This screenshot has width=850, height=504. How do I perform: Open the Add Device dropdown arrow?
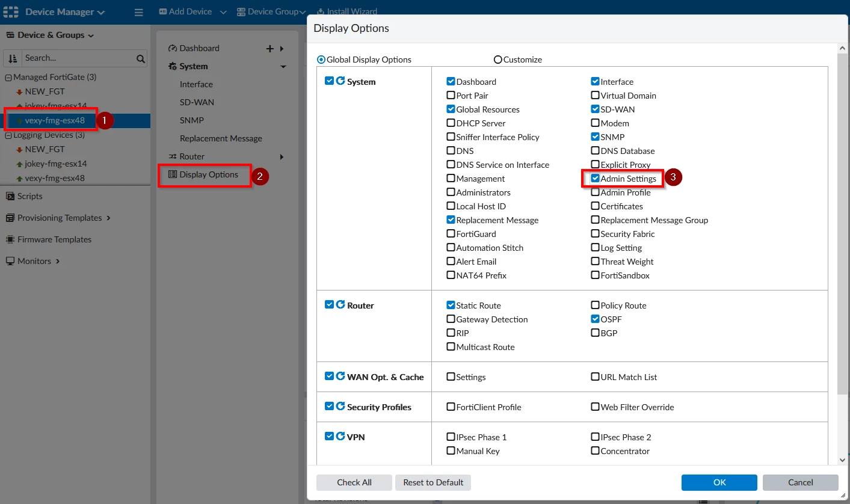click(x=223, y=12)
